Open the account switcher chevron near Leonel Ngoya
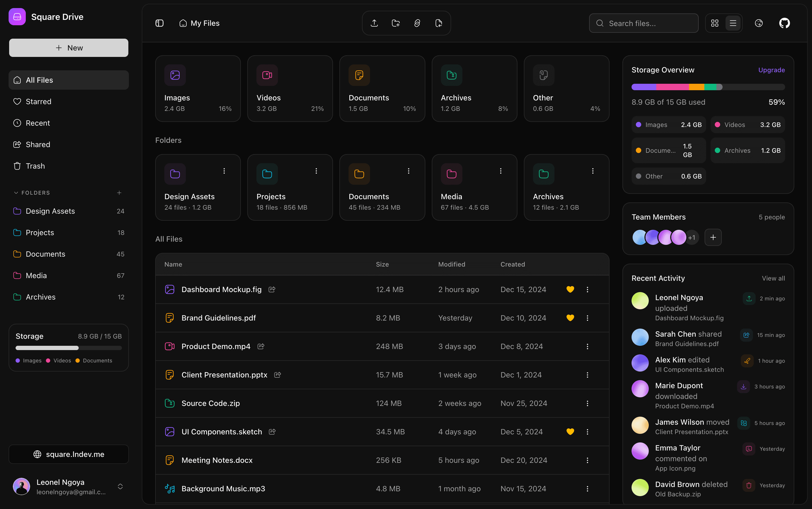 [120, 486]
